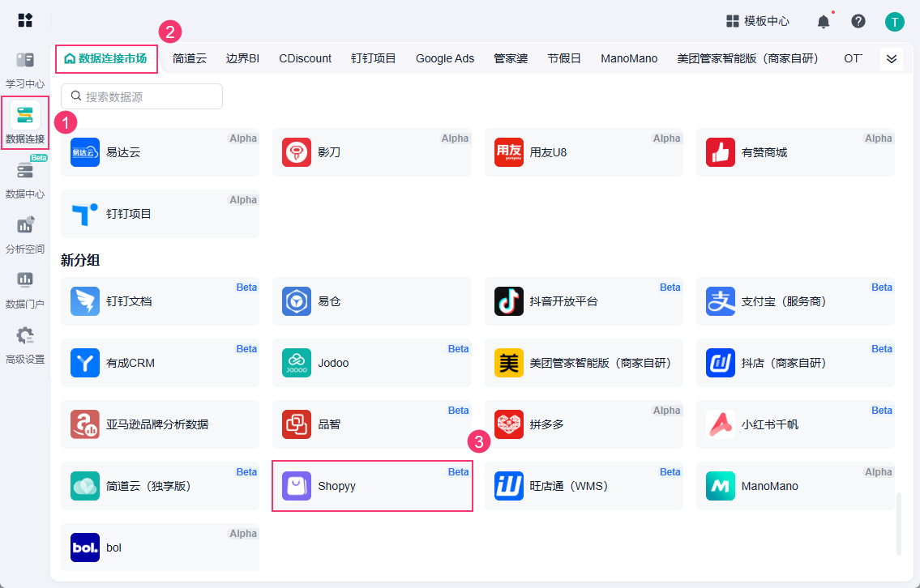Screen dimensions: 920x588
Task: Open 高级设置 in the sidebar
Action: click(x=24, y=345)
